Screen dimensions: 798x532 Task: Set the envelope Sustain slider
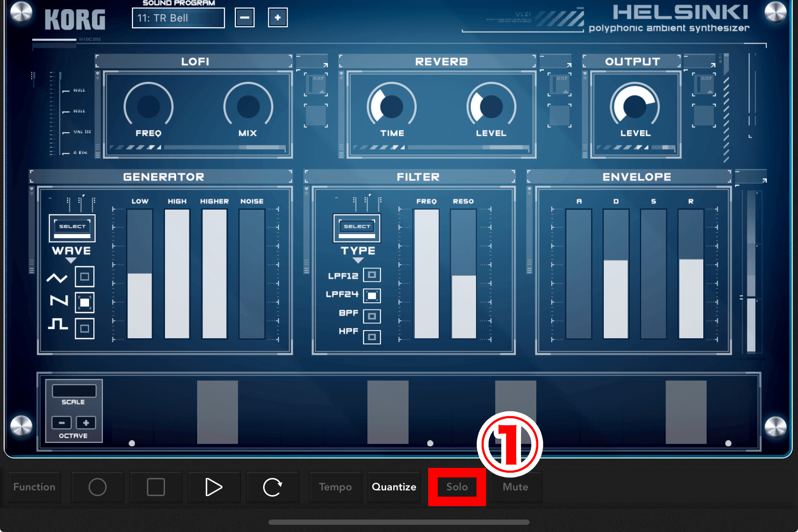click(653, 274)
